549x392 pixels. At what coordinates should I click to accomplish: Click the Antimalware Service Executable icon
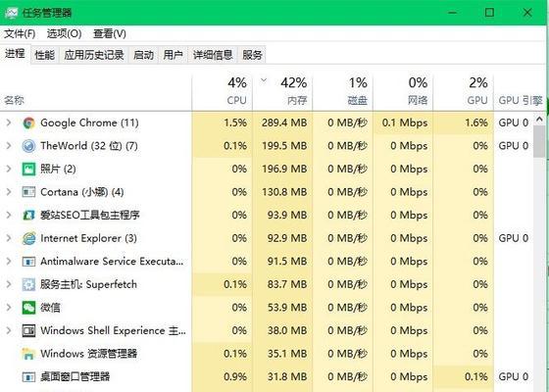28,262
